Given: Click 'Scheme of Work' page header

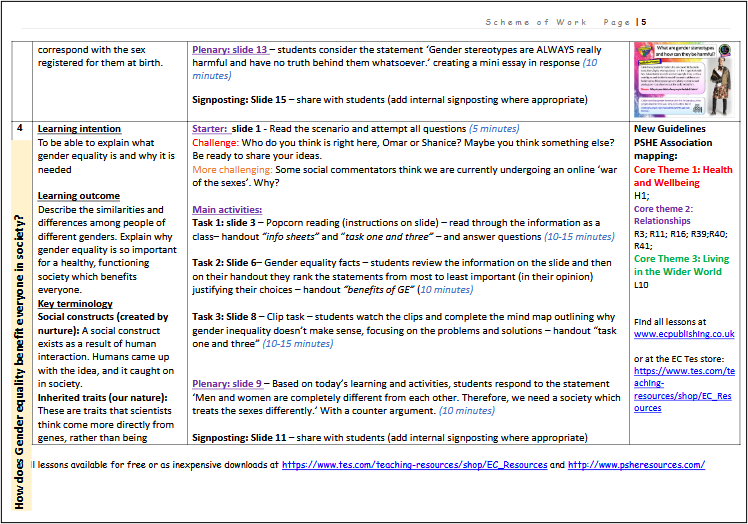Looking at the screenshot, I should (536, 22).
